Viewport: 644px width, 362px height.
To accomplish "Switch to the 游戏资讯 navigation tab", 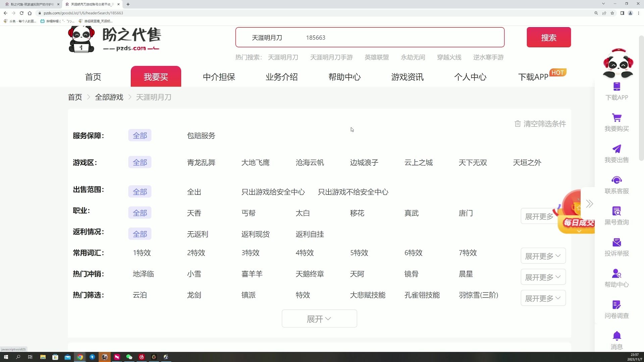I will (x=407, y=77).
